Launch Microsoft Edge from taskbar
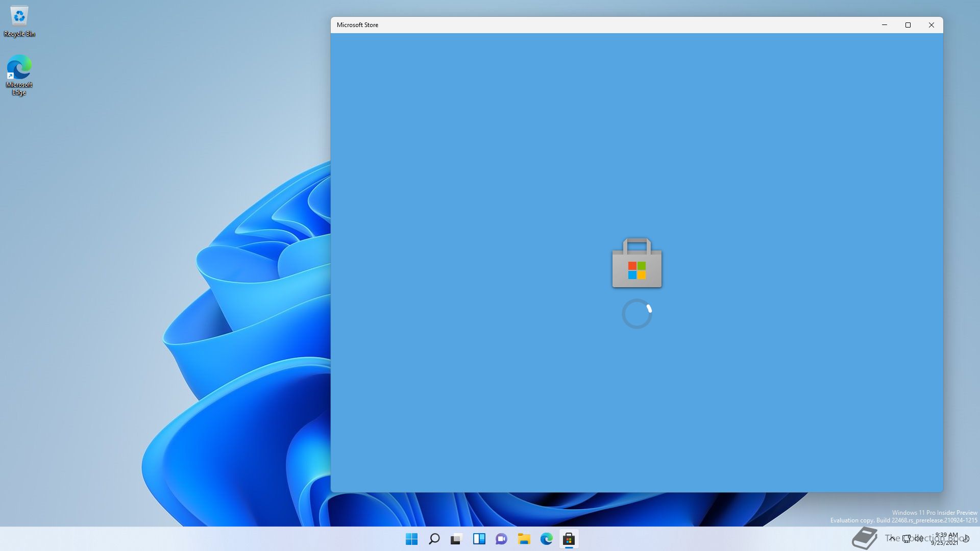This screenshot has height=551, width=980. coord(546,539)
